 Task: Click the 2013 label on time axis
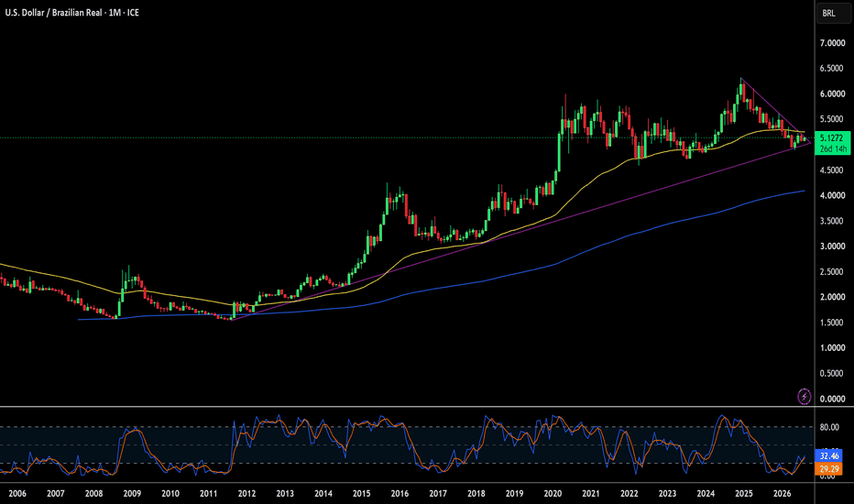coord(285,494)
